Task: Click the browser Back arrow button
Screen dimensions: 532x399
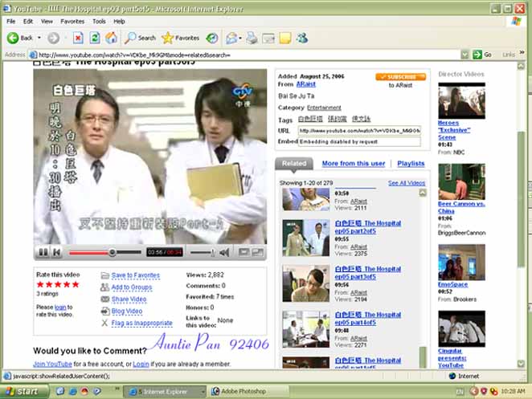Action: pyautogui.click(x=13, y=38)
